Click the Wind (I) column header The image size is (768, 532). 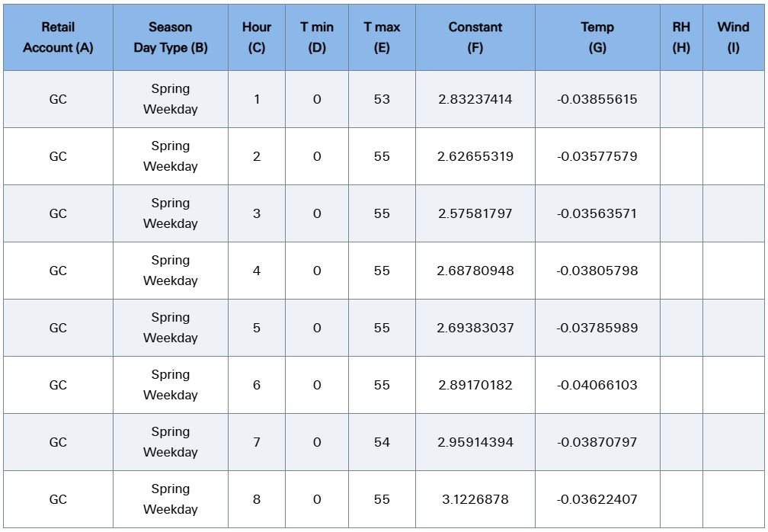tap(733, 37)
